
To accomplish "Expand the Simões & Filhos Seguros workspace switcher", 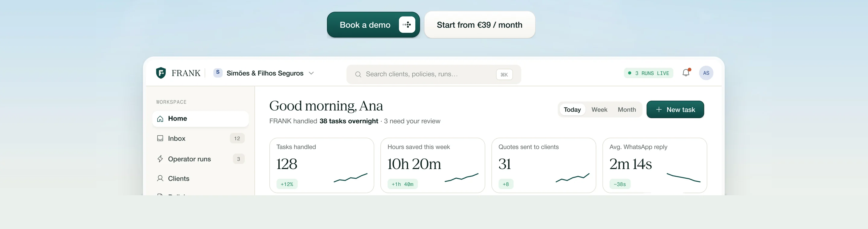I will pyautogui.click(x=264, y=73).
